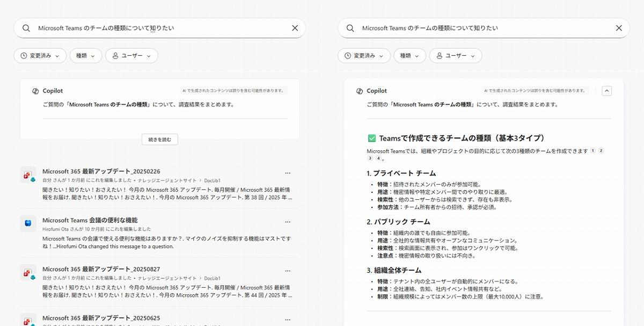This screenshot has height=326, width=644.
Task: Clear the right search box with X
Action: pos(619,28)
